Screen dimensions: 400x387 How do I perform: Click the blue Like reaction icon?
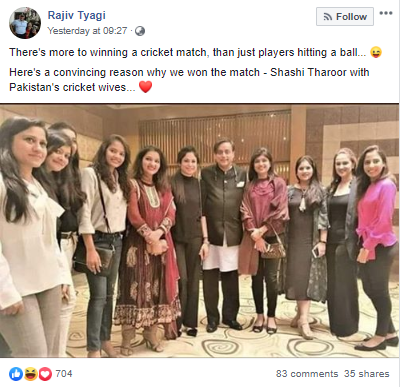click(15, 374)
